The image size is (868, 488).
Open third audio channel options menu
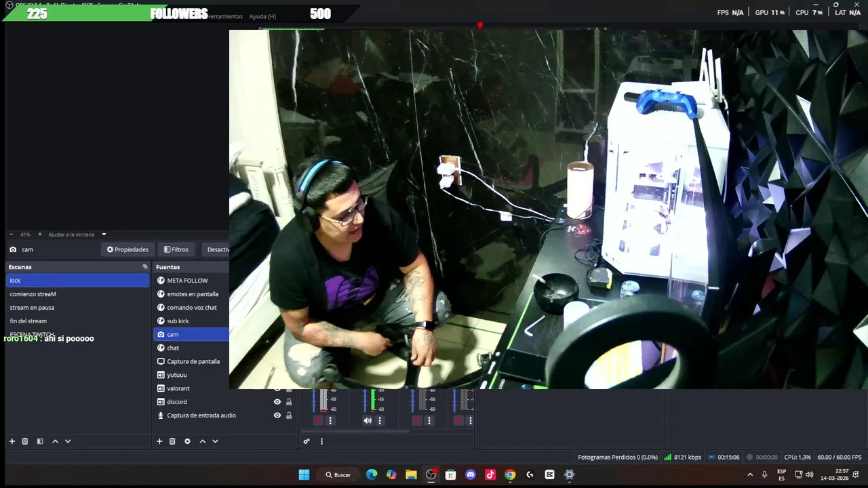[x=429, y=421]
